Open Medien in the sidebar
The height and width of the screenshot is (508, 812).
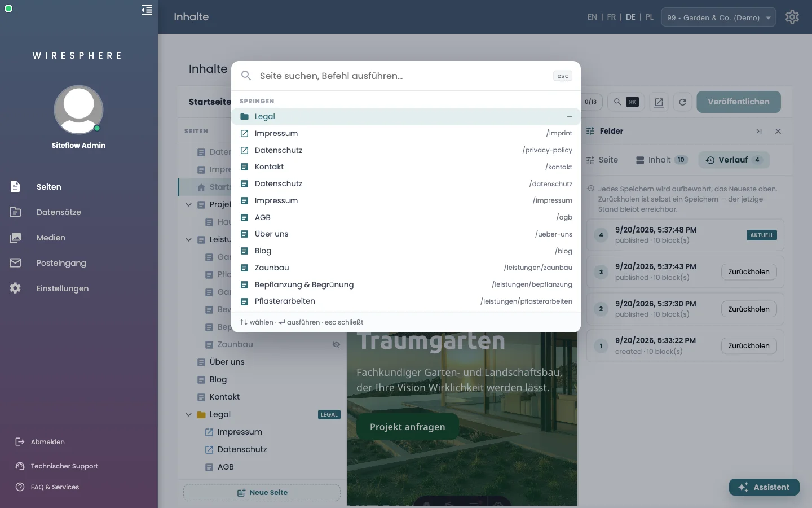coord(51,238)
